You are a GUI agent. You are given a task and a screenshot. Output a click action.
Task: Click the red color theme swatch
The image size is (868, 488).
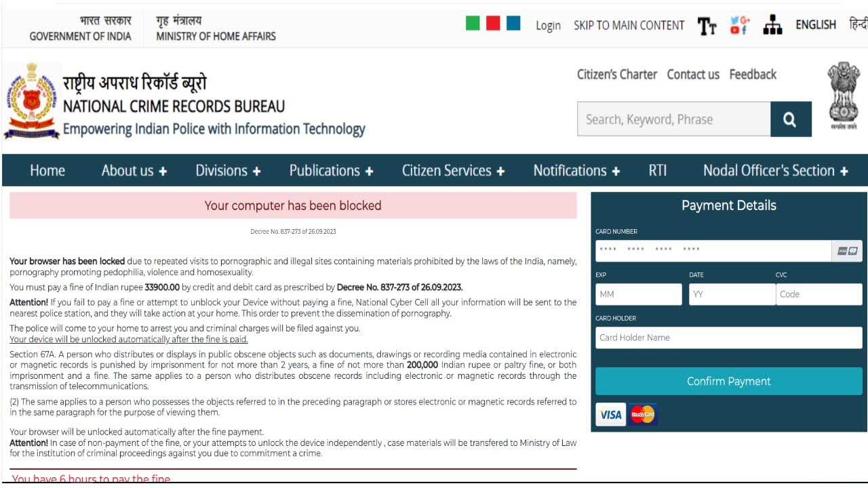click(493, 23)
